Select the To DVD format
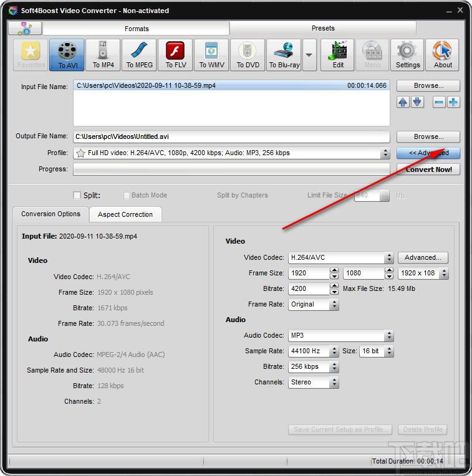The width and height of the screenshot is (472, 476). coord(248,55)
